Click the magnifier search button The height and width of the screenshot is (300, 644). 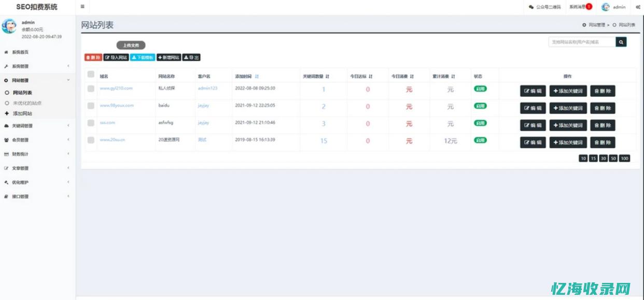621,42
